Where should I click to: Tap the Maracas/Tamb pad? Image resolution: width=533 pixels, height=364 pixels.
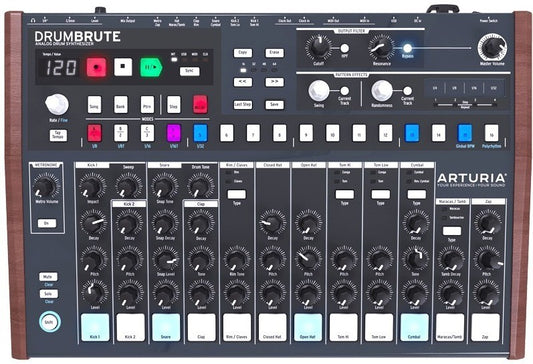pyautogui.click(x=450, y=327)
